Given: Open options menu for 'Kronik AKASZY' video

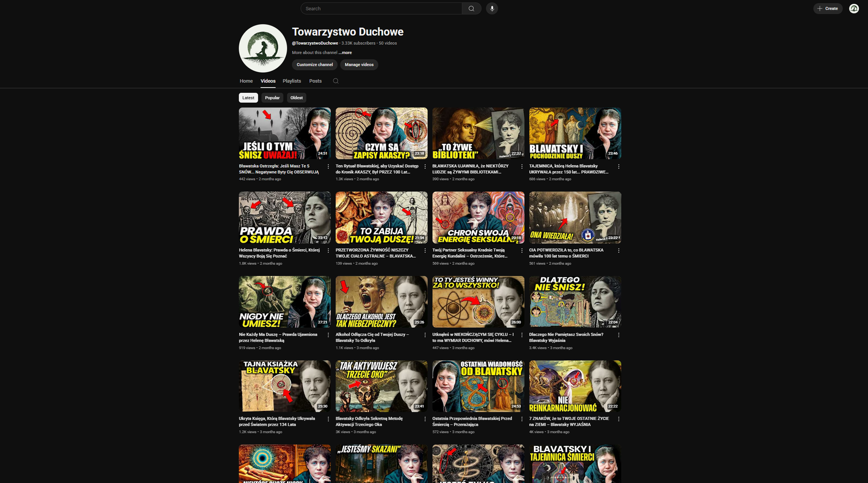Looking at the screenshot, I should point(425,167).
